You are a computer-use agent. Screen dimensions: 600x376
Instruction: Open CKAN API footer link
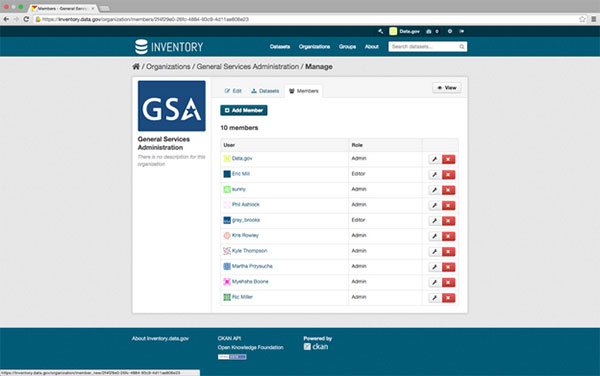coord(229,339)
